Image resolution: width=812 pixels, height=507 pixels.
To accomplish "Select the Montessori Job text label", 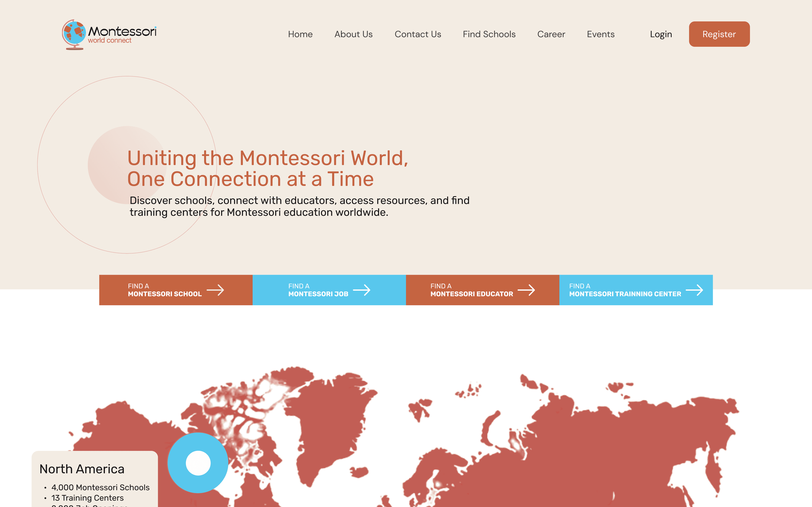I will pos(318,294).
